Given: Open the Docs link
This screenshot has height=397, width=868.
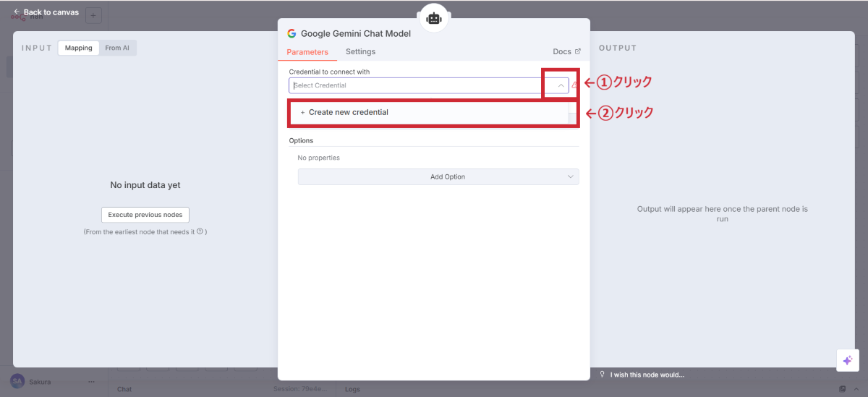Looking at the screenshot, I should coord(562,51).
